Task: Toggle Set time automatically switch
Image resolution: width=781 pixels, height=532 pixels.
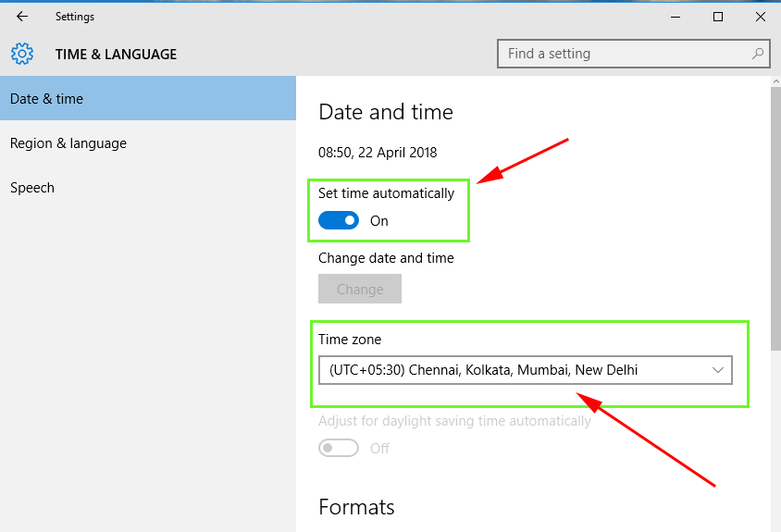Action: coord(339,220)
